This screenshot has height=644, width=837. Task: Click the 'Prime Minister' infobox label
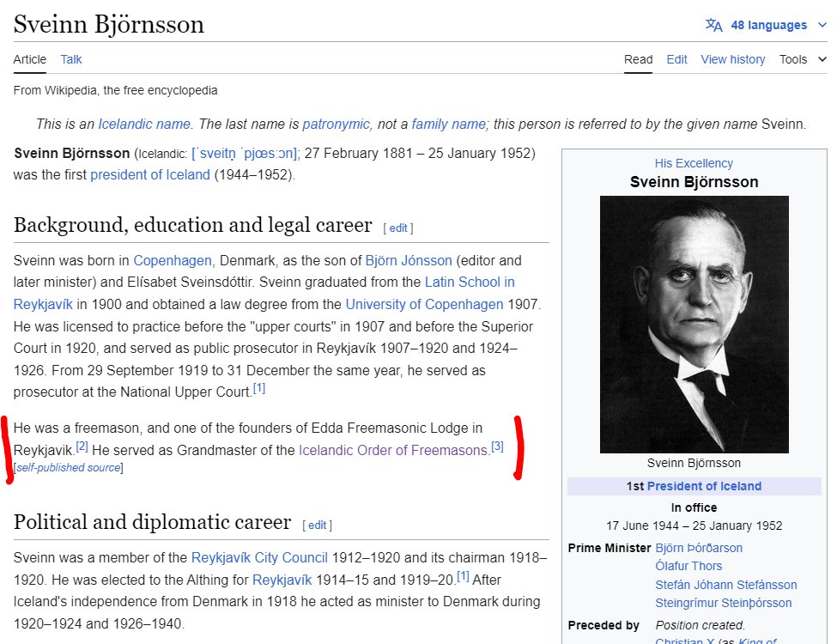(609, 548)
